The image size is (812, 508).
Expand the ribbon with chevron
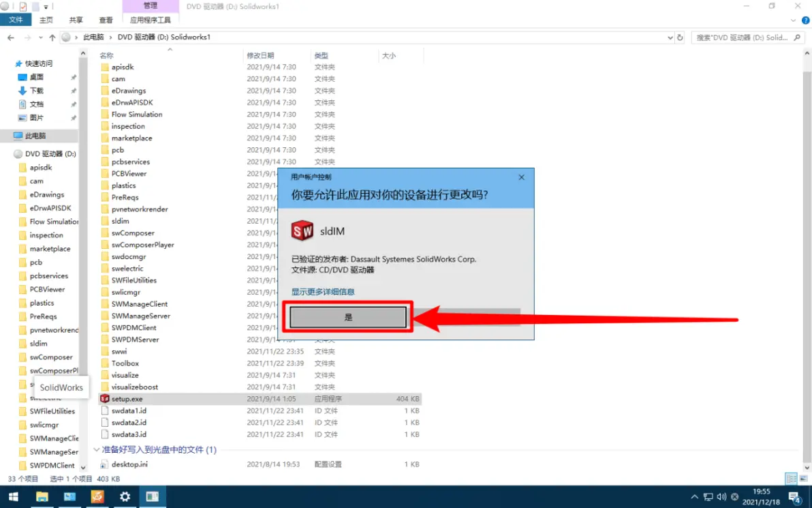(794, 20)
